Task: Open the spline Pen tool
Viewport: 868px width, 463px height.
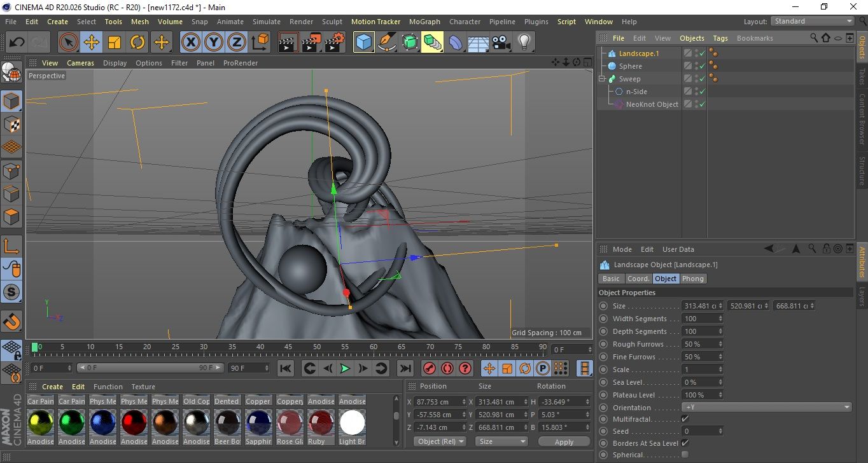Action: [x=386, y=43]
